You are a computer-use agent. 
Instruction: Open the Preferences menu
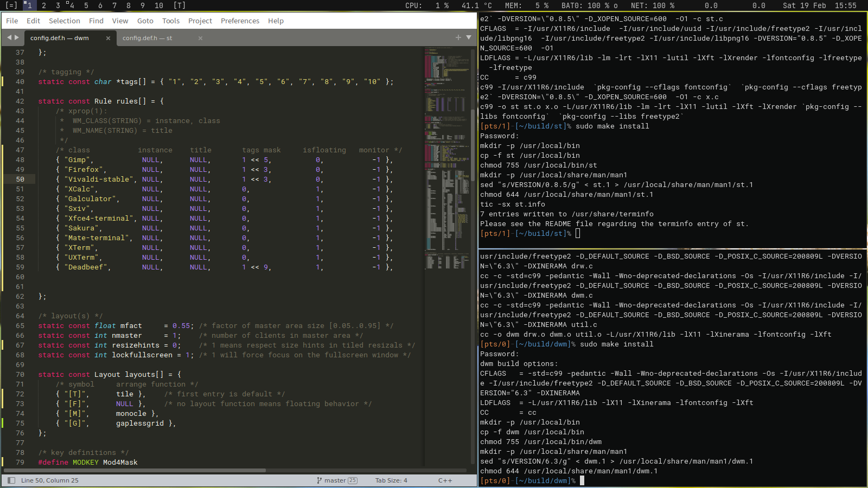point(240,21)
